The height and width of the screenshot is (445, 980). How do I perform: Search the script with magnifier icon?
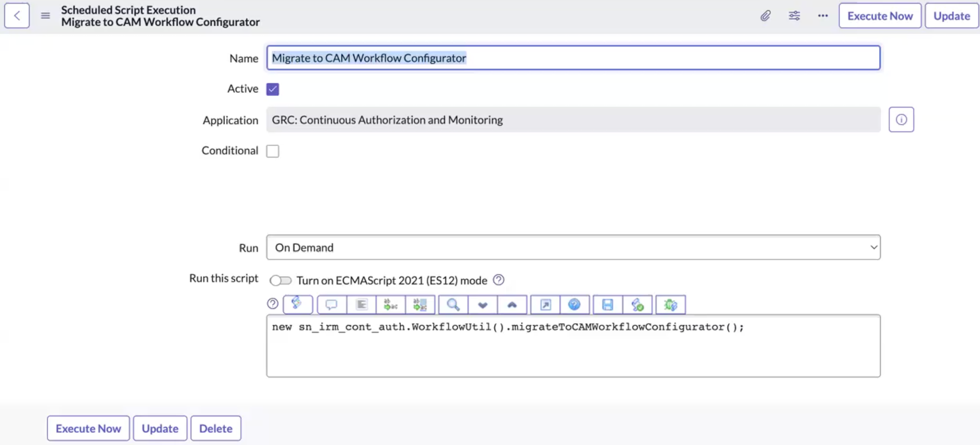pos(453,305)
